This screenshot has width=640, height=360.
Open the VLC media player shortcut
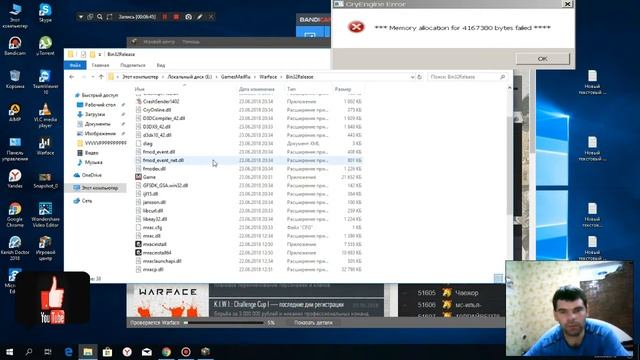(x=45, y=115)
